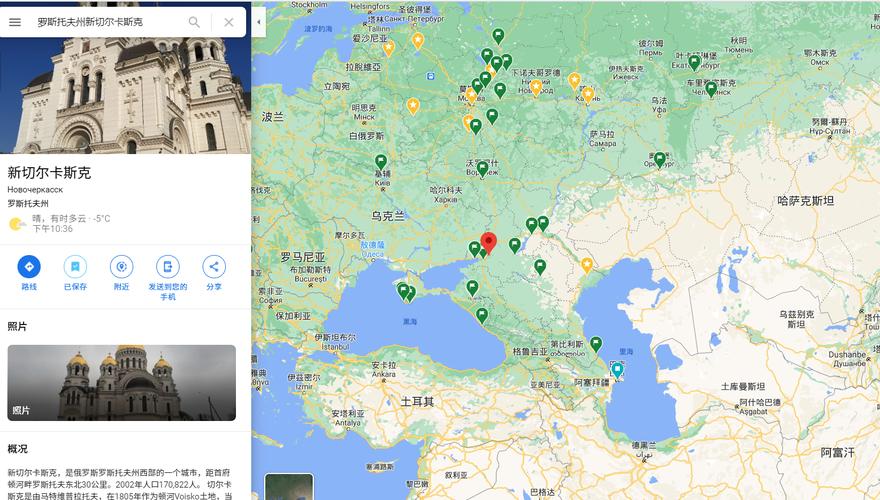Click the 概况 overview heading

point(17,449)
